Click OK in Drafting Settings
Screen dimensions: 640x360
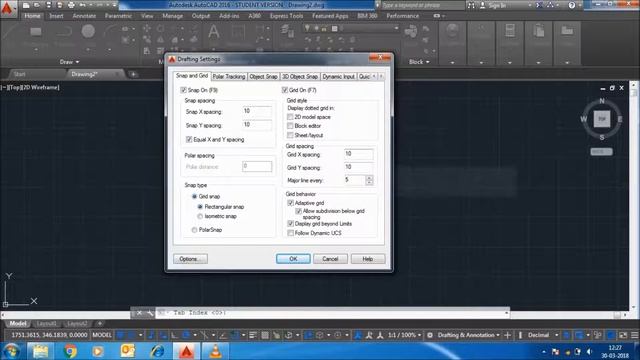[293, 259]
